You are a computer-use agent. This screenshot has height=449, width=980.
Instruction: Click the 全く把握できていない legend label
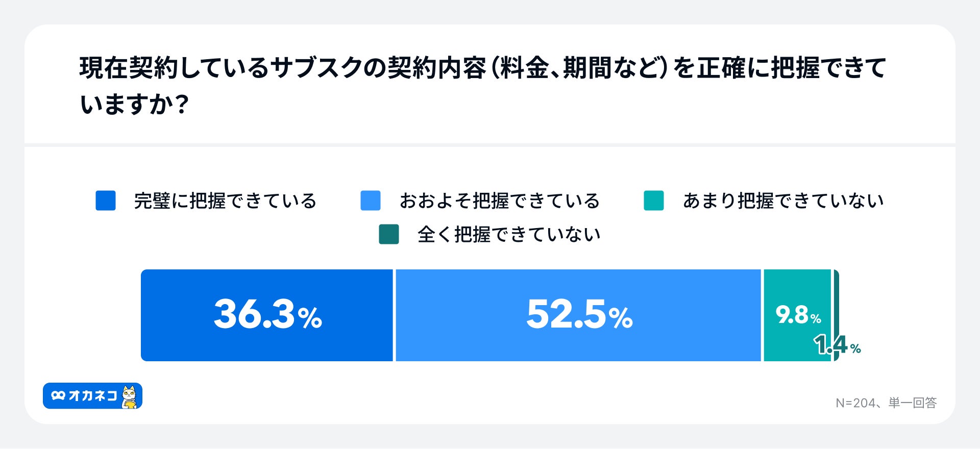pos(509,235)
